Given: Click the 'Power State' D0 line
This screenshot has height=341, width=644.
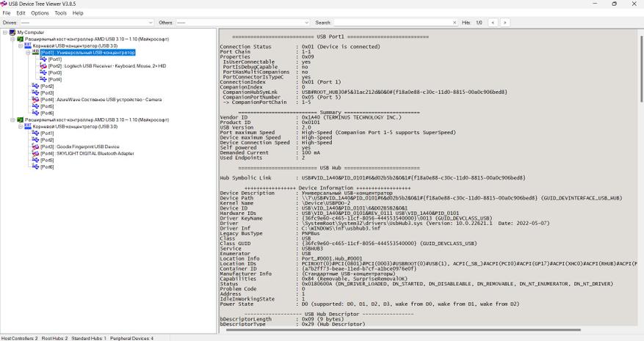Looking at the screenshot, I should click(369, 304).
